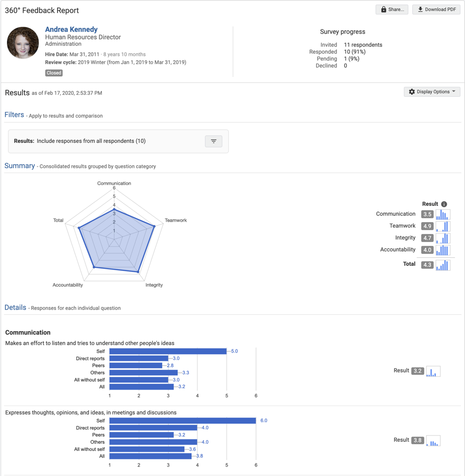Open the filter icon in the Results filter box

(213, 141)
